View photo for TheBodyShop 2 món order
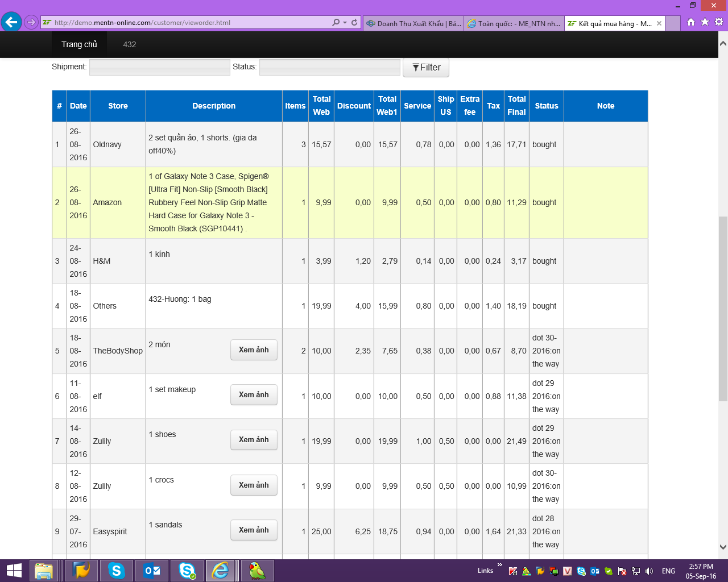 [254, 350]
